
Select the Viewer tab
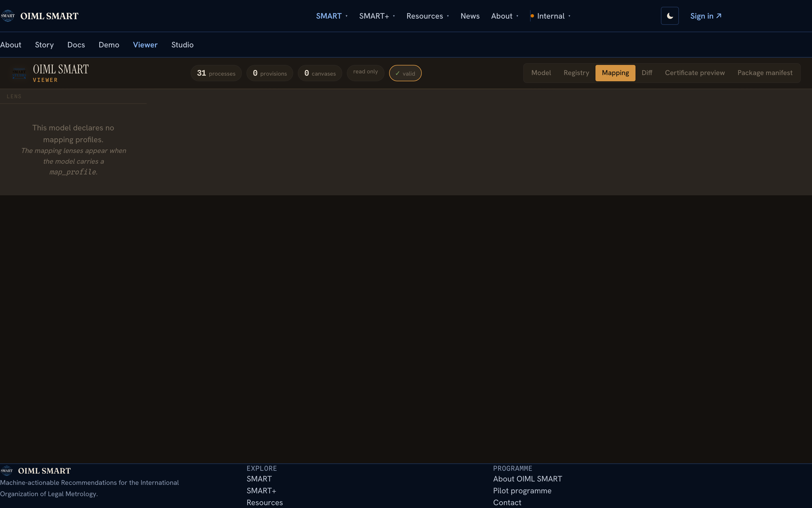pyautogui.click(x=145, y=45)
